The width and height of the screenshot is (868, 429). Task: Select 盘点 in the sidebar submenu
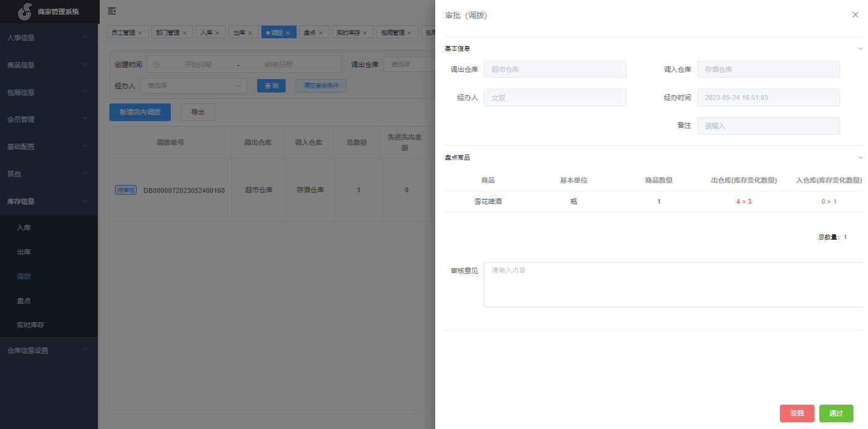pos(24,301)
